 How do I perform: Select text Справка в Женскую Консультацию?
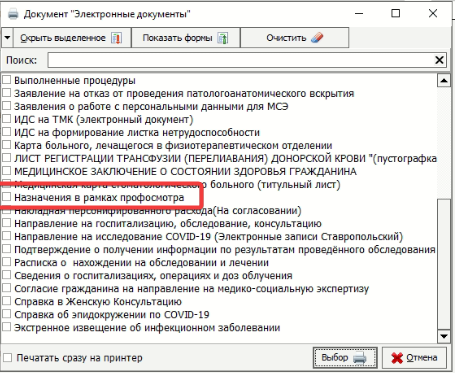tap(98, 302)
